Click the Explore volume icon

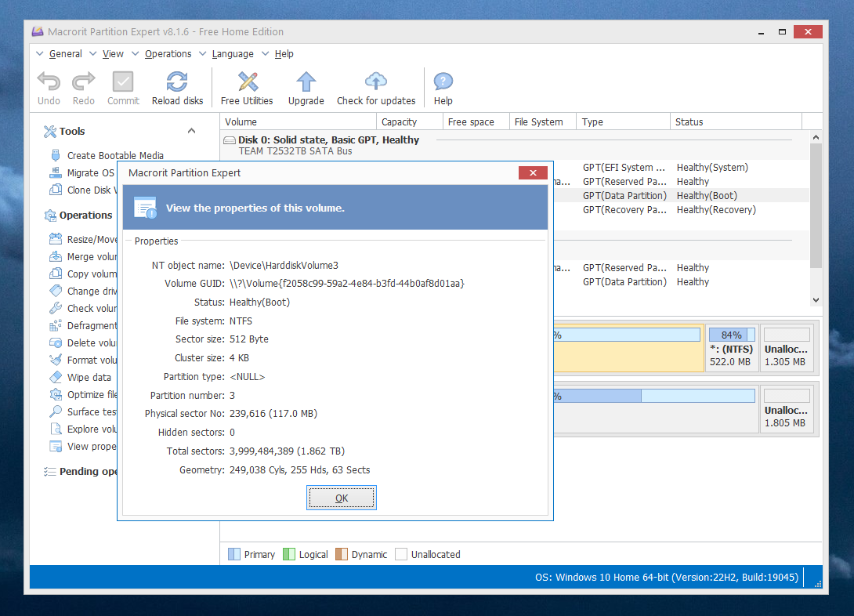point(55,429)
